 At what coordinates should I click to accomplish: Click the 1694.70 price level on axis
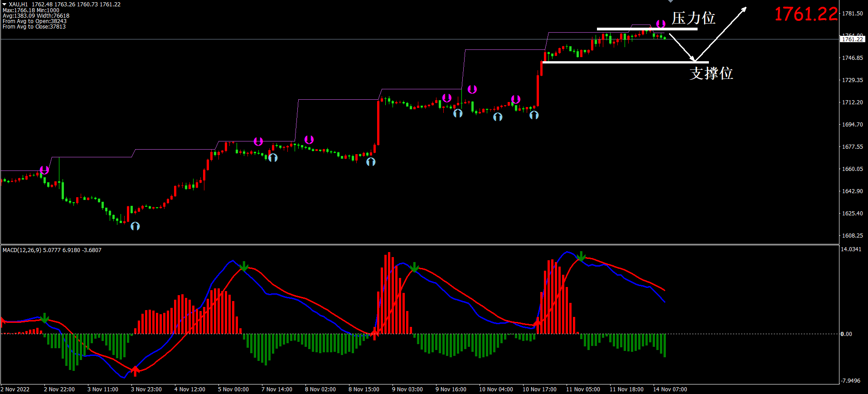852,125
